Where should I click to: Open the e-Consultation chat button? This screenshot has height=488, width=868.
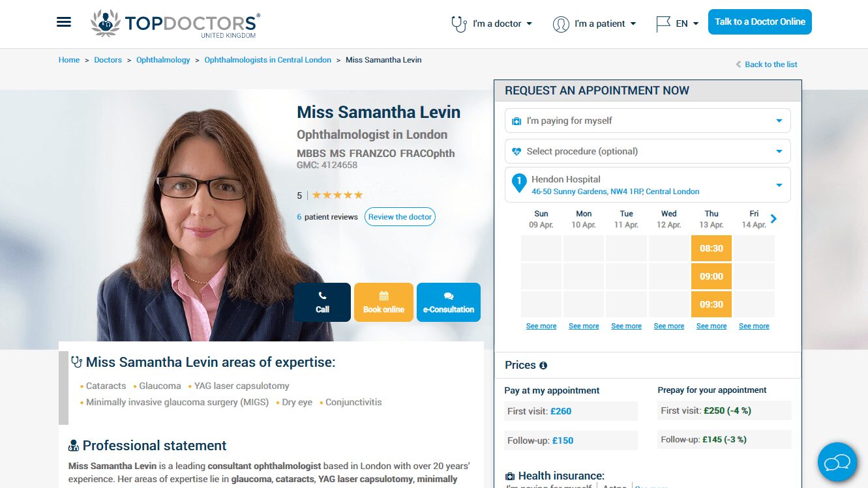pyautogui.click(x=449, y=302)
